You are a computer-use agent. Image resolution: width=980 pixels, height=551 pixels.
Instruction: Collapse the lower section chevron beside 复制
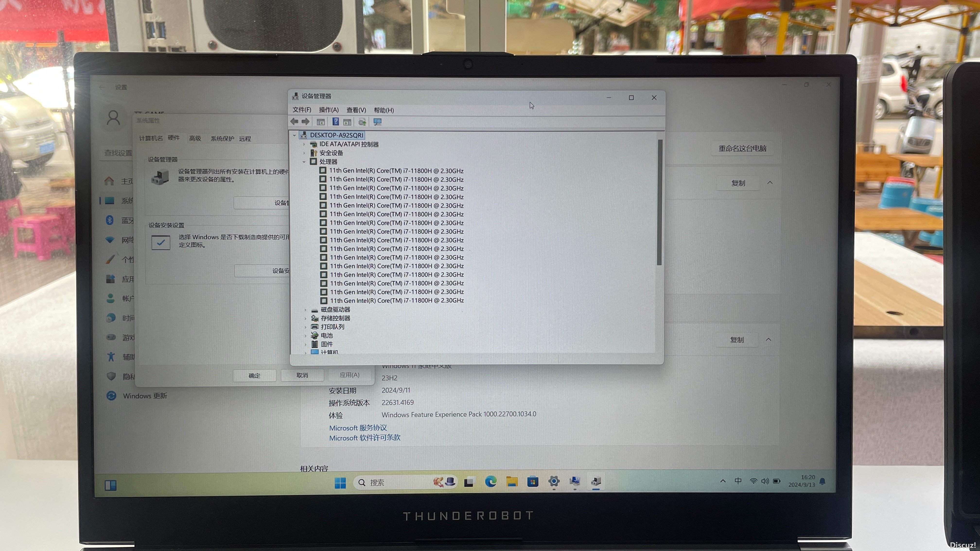tap(769, 340)
